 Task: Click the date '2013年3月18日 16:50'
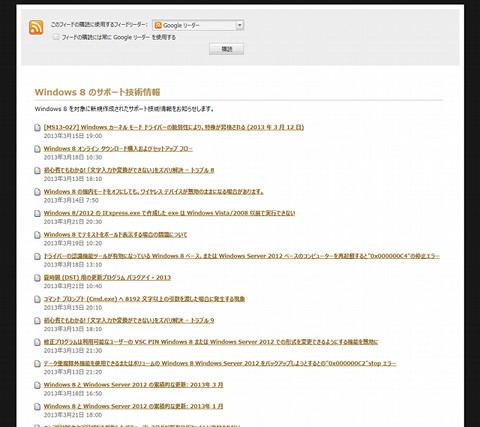73,394
